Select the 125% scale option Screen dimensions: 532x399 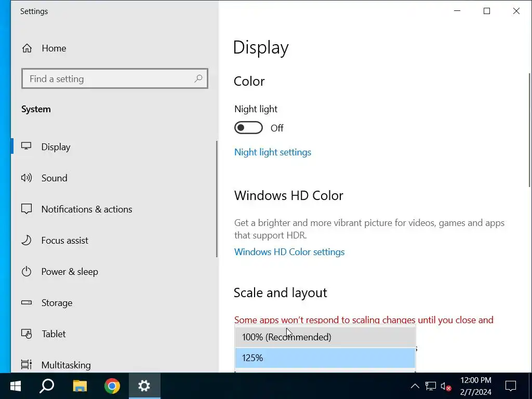pyautogui.click(x=325, y=357)
